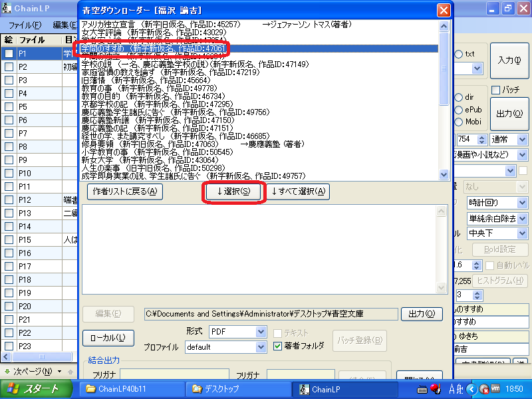Open デスクトップ folder taskbar button
The height and width of the screenshot is (399, 532).
pyautogui.click(x=239, y=389)
